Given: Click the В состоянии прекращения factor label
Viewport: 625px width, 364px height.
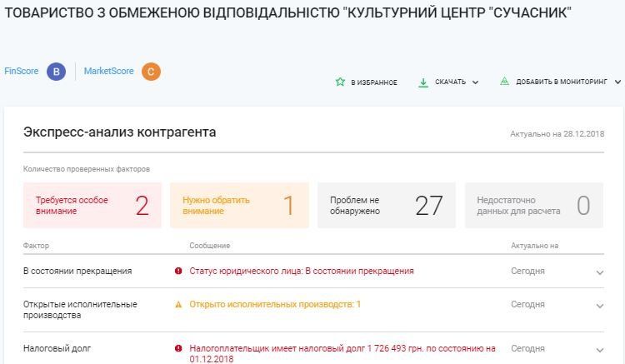Looking at the screenshot, I should pos(77,272).
